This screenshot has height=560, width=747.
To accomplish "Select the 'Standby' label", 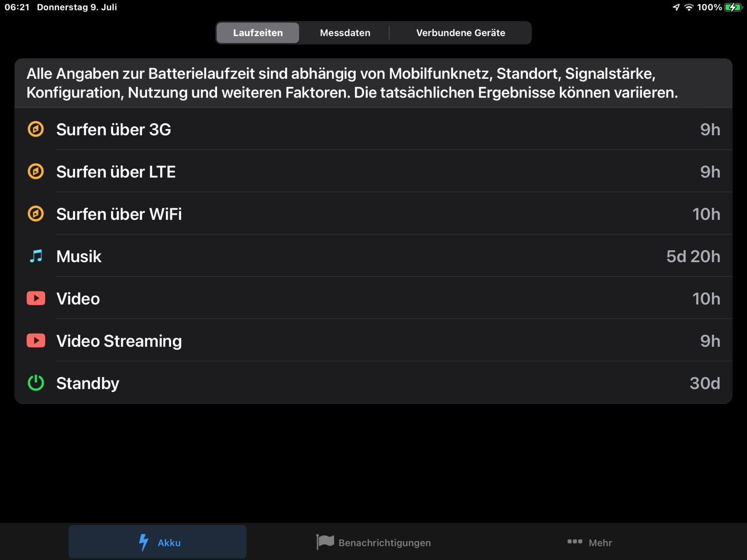I will point(88,383).
